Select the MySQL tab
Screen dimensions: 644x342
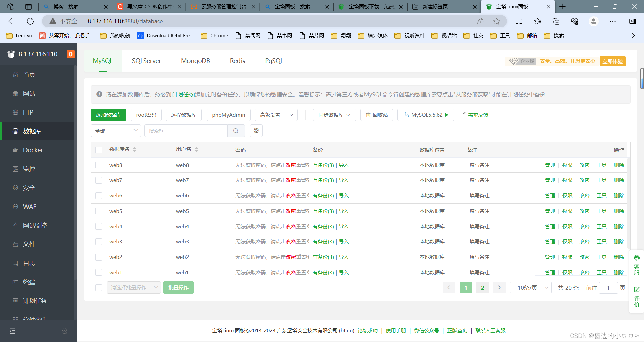tap(103, 61)
